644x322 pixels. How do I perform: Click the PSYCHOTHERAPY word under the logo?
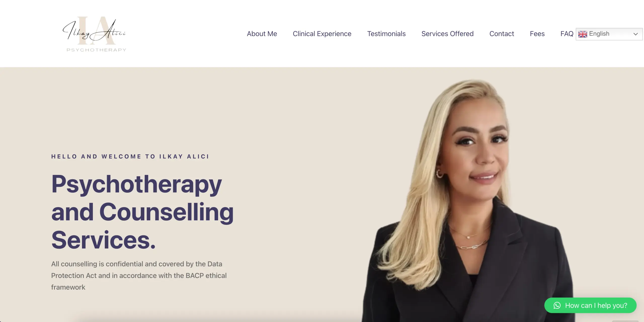click(96, 50)
